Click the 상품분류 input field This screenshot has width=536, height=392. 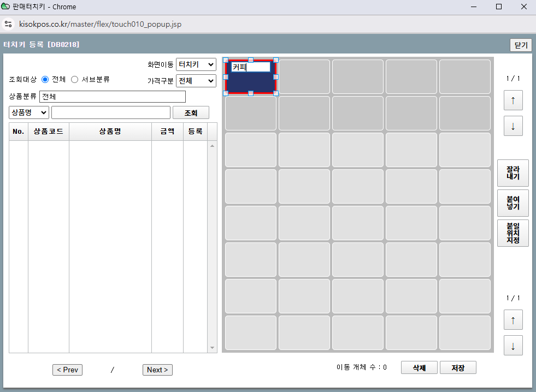click(x=113, y=97)
